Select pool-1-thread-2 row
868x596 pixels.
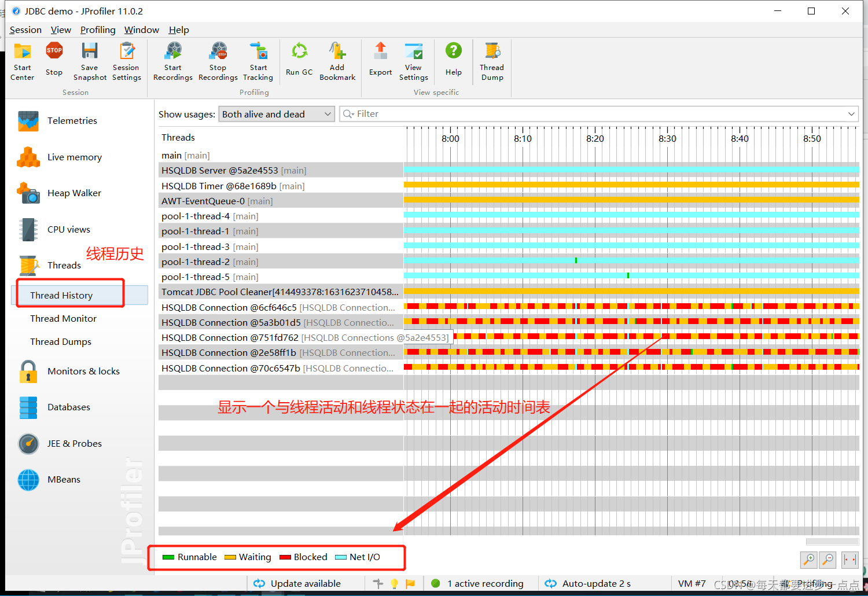[x=281, y=262]
